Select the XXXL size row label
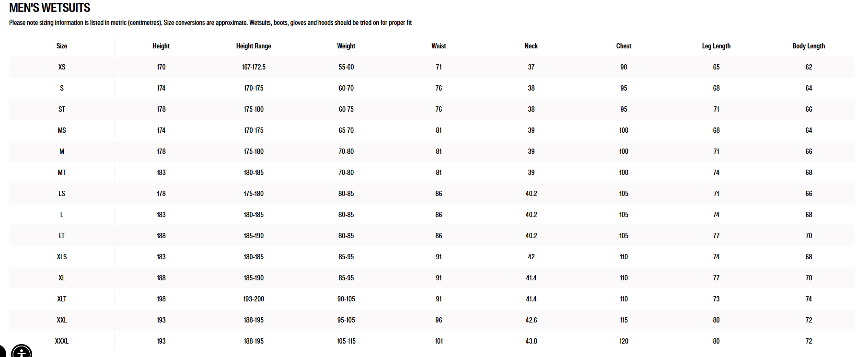The width and height of the screenshot is (868, 357). [62, 341]
